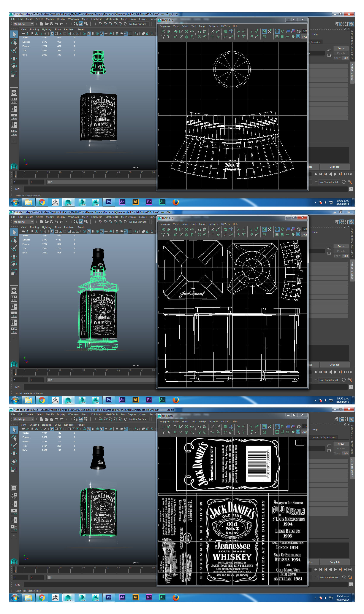Toggle textured display in Labels viewport toolbar

pos(101,429)
